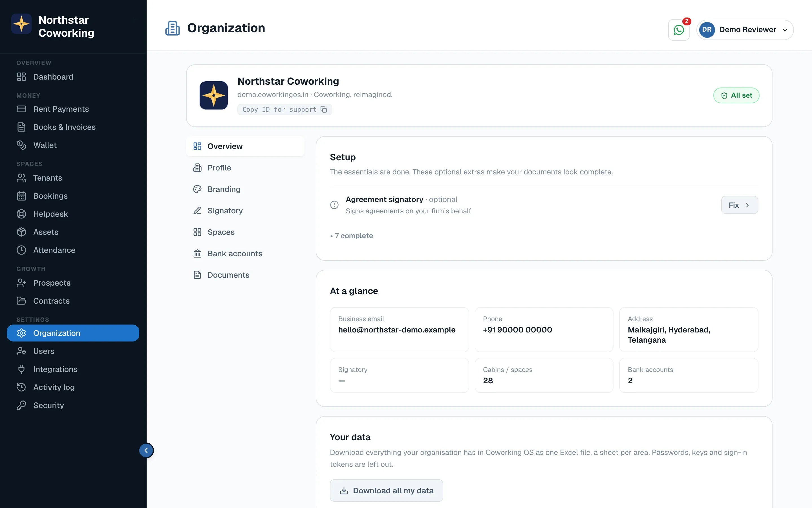Click the Helpdesk lifebuoy icon
Viewport: 812px width, 508px height.
pos(21,214)
